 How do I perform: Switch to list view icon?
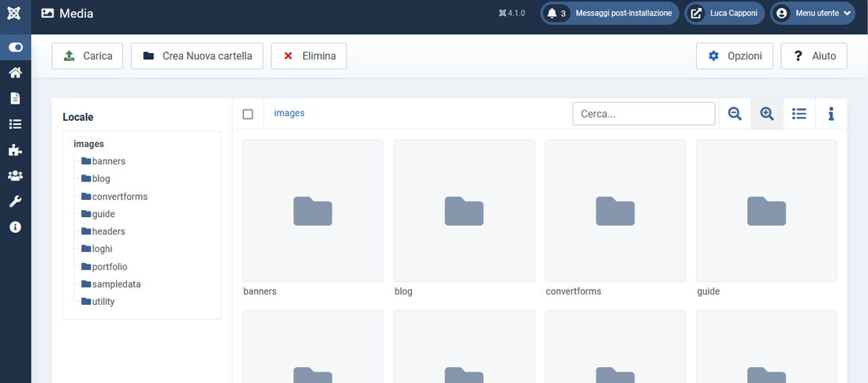799,114
